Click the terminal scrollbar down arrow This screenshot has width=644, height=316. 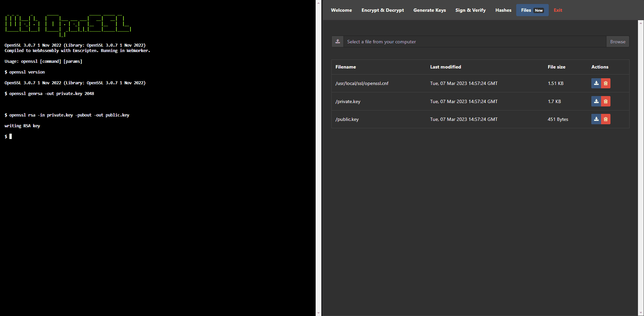[318, 313]
